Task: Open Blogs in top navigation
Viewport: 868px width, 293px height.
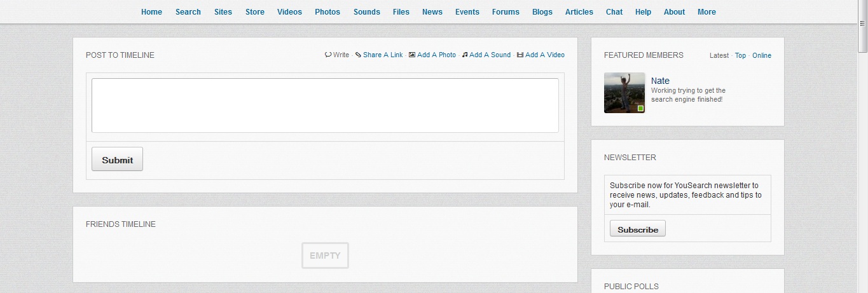Action: click(542, 12)
